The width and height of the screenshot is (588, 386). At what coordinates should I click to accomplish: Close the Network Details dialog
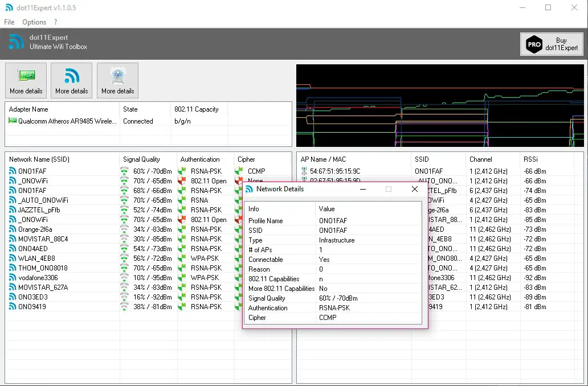pos(415,189)
